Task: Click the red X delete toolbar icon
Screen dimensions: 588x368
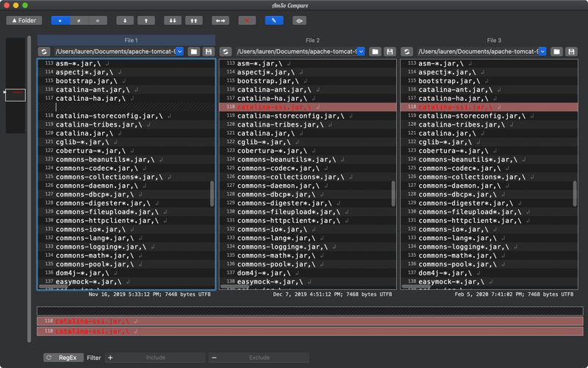Action: click(x=247, y=21)
